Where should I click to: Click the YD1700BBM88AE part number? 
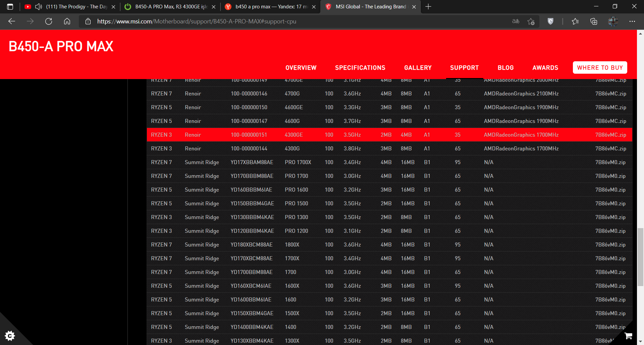pyautogui.click(x=252, y=272)
